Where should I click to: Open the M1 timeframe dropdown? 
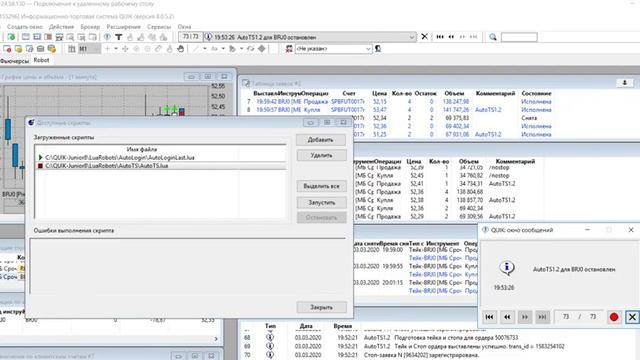point(89,49)
